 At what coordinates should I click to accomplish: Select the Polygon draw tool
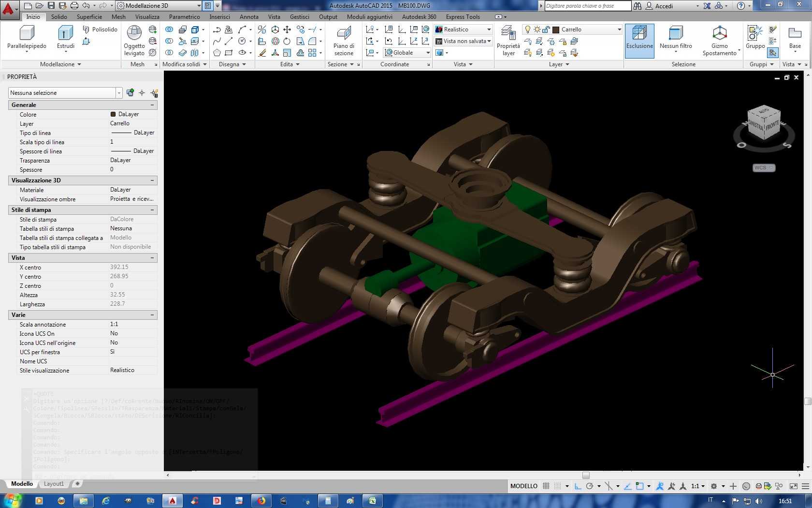(217, 53)
